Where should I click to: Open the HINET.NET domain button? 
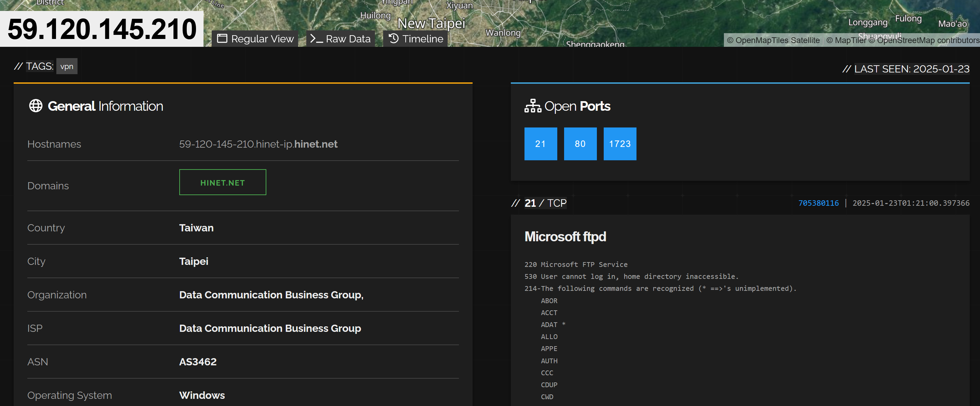click(x=223, y=182)
